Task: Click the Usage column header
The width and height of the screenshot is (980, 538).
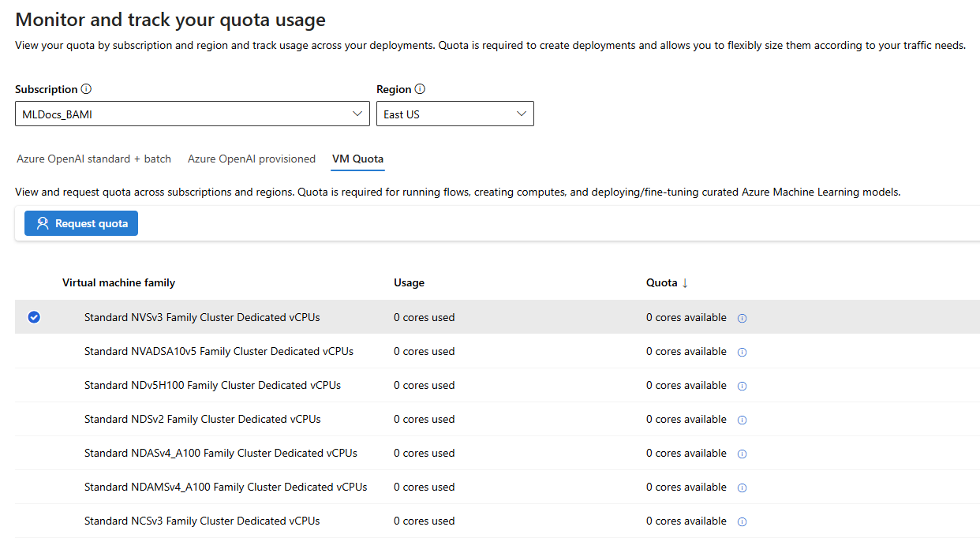Action: pyautogui.click(x=409, y=282)
